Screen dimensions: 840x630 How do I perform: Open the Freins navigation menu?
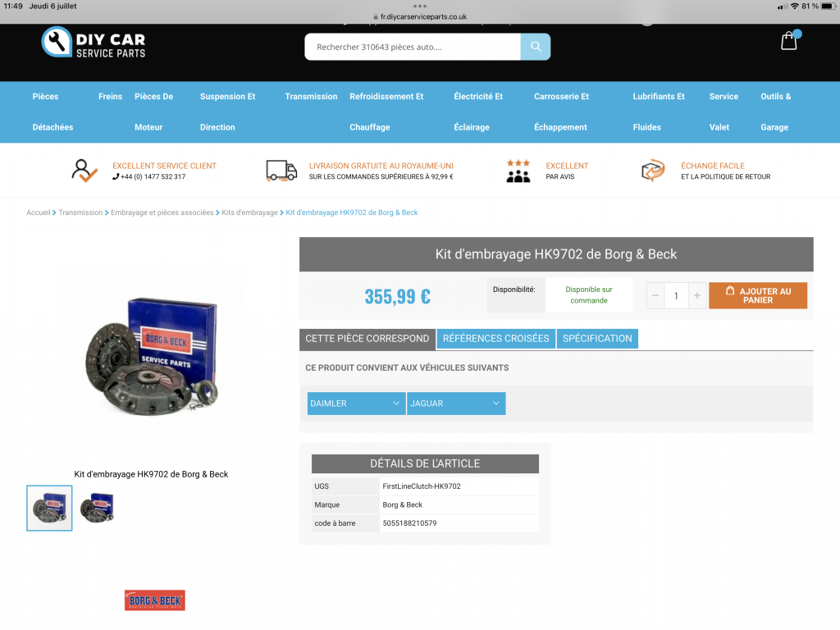pos(110,97)
